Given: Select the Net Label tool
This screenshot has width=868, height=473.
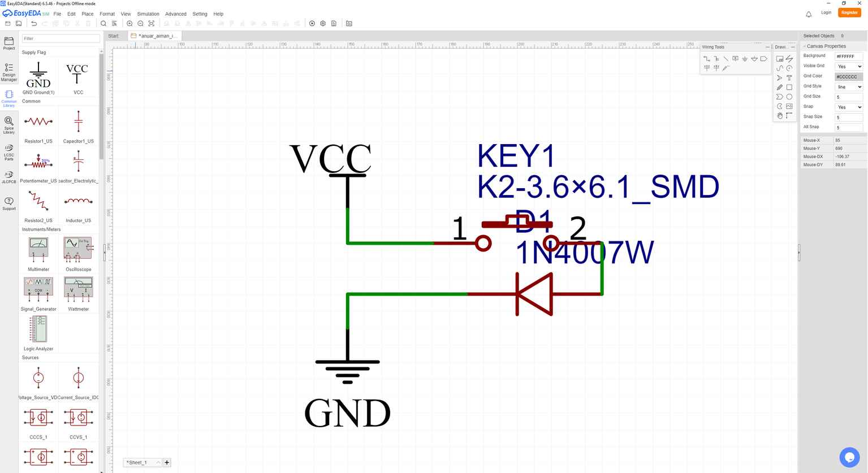Looking at the screenshot, I should click(735, 58).
